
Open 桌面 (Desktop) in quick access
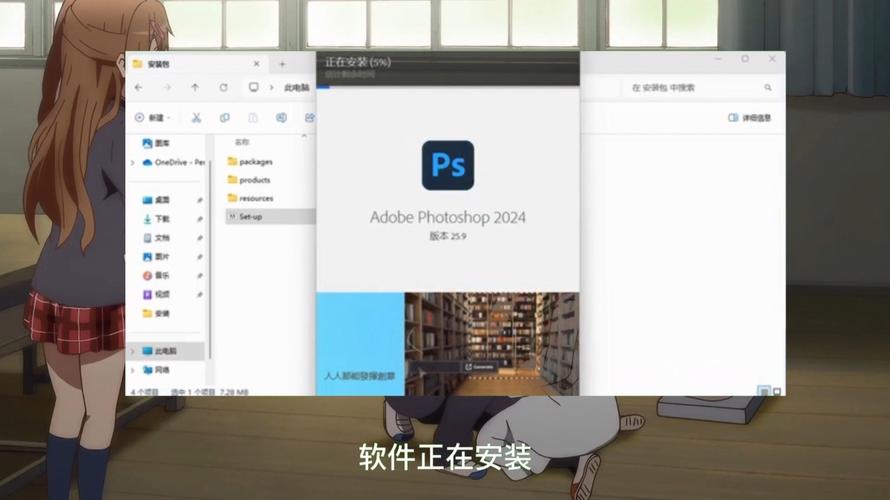(x=156, y=200)
